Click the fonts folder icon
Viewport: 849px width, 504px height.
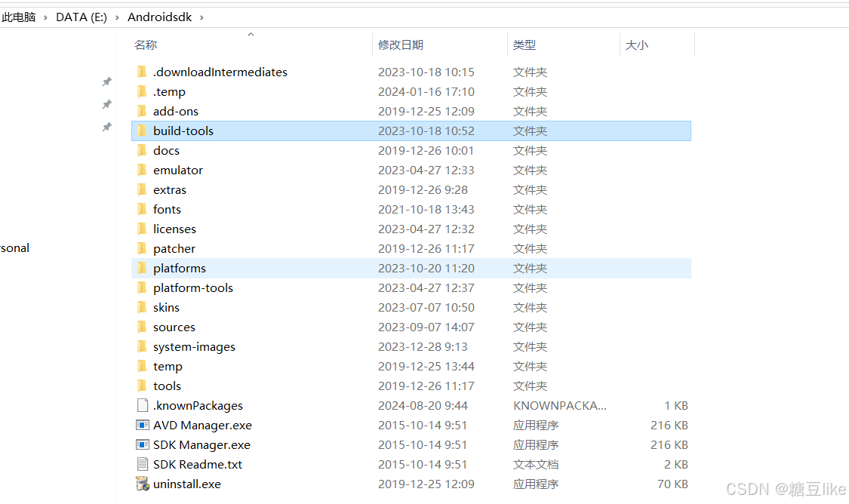142,209
